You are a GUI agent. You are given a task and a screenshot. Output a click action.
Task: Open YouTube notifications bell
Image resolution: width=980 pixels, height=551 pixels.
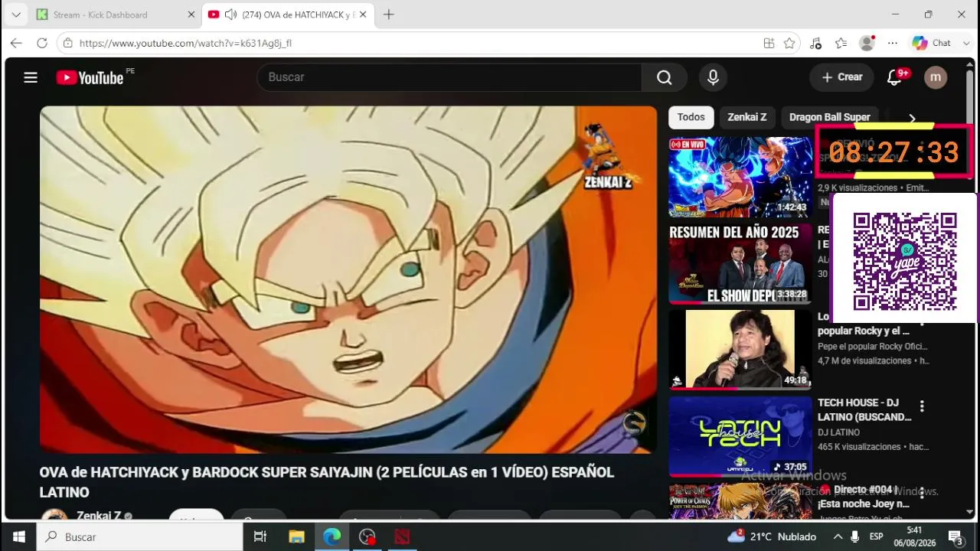(x=894, y=77)
